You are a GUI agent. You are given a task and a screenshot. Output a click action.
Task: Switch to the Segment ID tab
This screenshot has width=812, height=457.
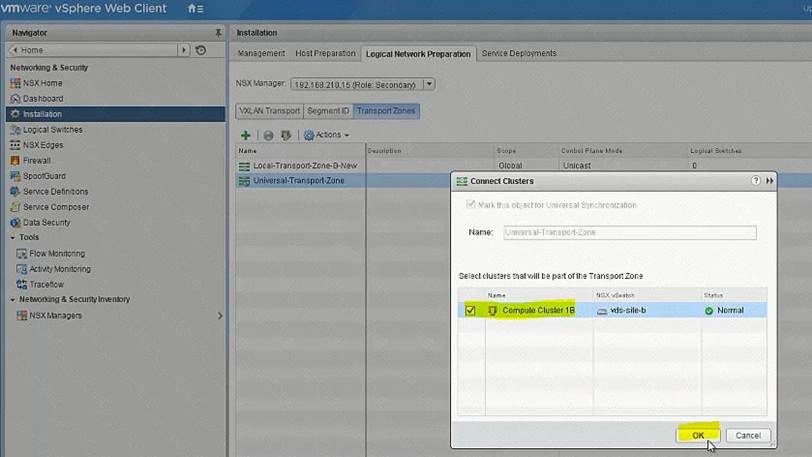pos(328,110)
